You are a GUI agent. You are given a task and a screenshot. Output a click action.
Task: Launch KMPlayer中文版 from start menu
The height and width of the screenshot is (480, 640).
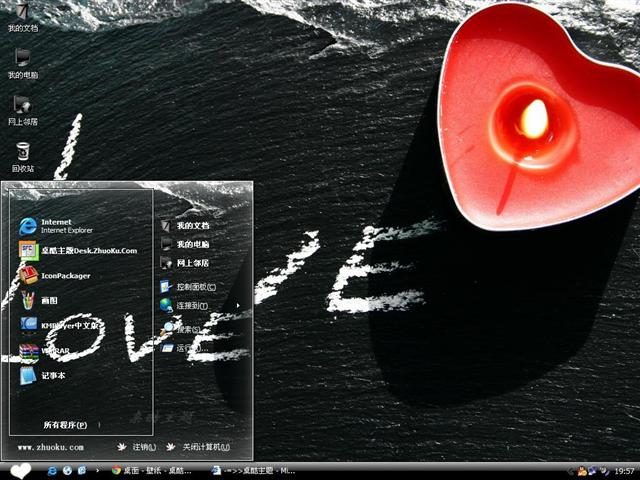60,325
